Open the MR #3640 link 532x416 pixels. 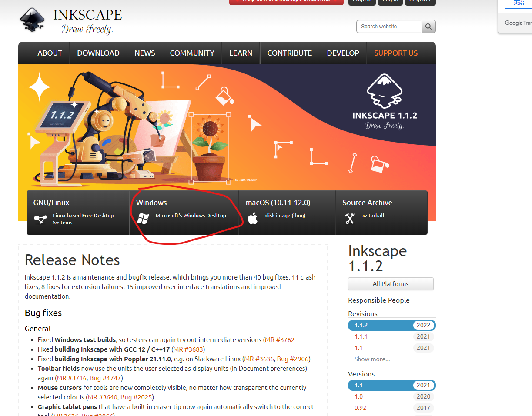coord(103,397)
